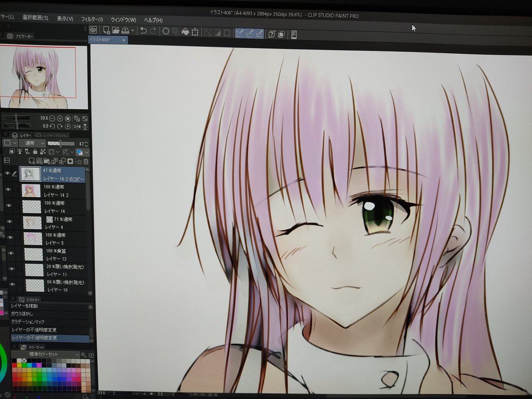This screenshot has width=532, height=399.
Task: Open the ヘルプ(H) menu
Action: 153,20
